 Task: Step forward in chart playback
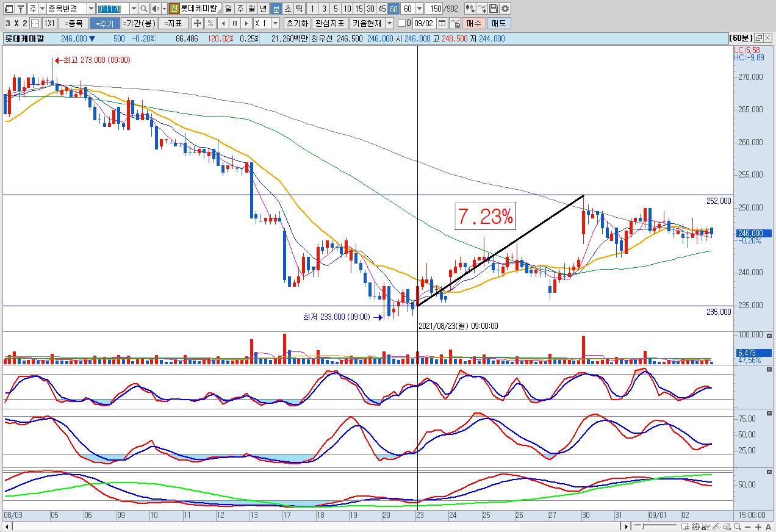(x=246, y=23)
